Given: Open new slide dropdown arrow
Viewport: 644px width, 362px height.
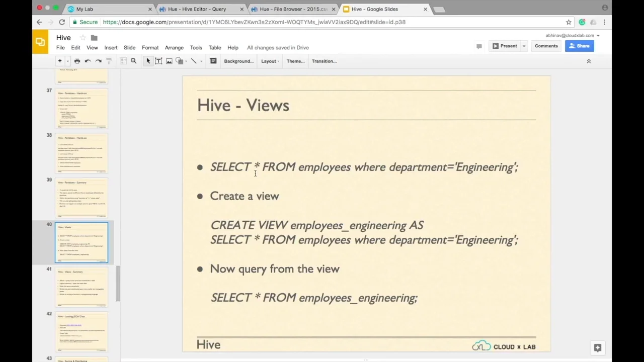Looking at the screenshot, I should pos(67,61).
